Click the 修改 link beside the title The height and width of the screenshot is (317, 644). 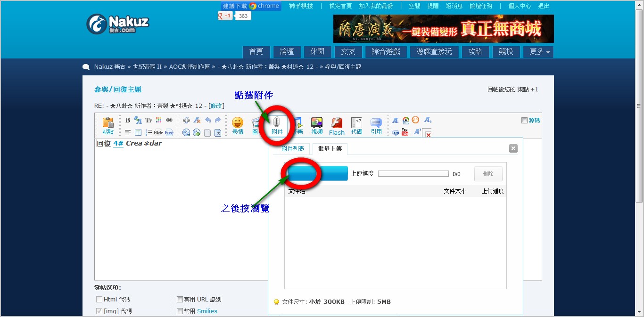(216, 106)
